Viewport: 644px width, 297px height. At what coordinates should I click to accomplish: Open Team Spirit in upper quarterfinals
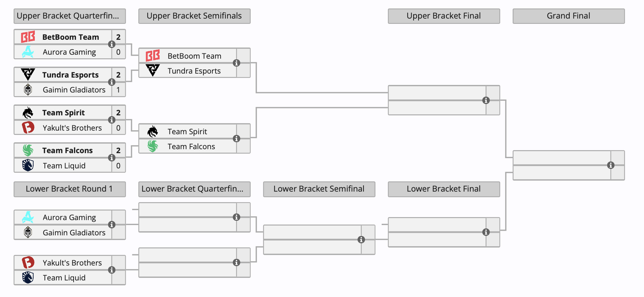point(63,113)
